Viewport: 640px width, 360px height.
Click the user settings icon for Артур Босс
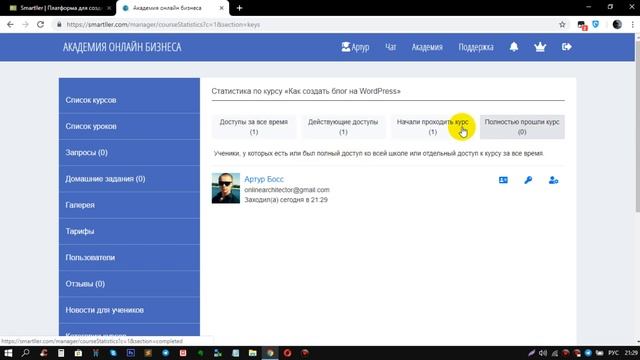[x=553, y=180]
